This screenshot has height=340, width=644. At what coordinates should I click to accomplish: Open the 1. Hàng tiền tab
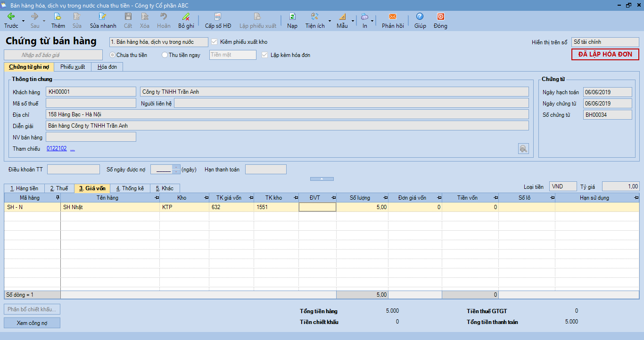[24, 188]
